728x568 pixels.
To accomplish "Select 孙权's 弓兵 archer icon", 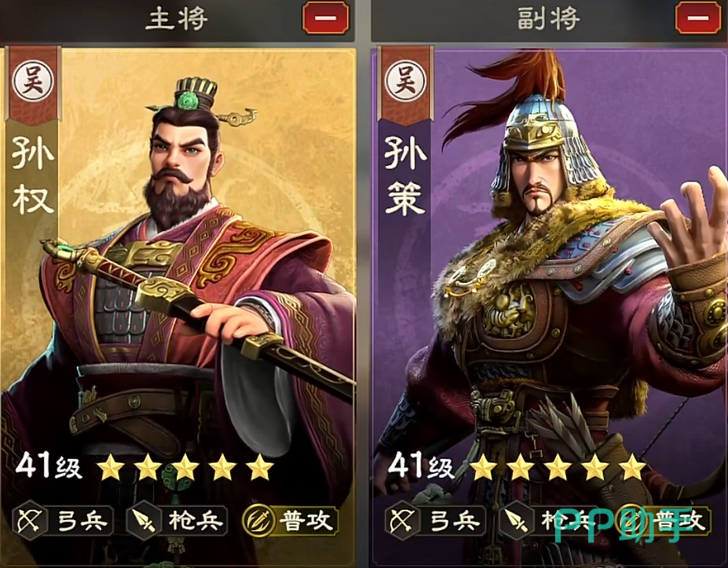I will (x=30, y=522).
